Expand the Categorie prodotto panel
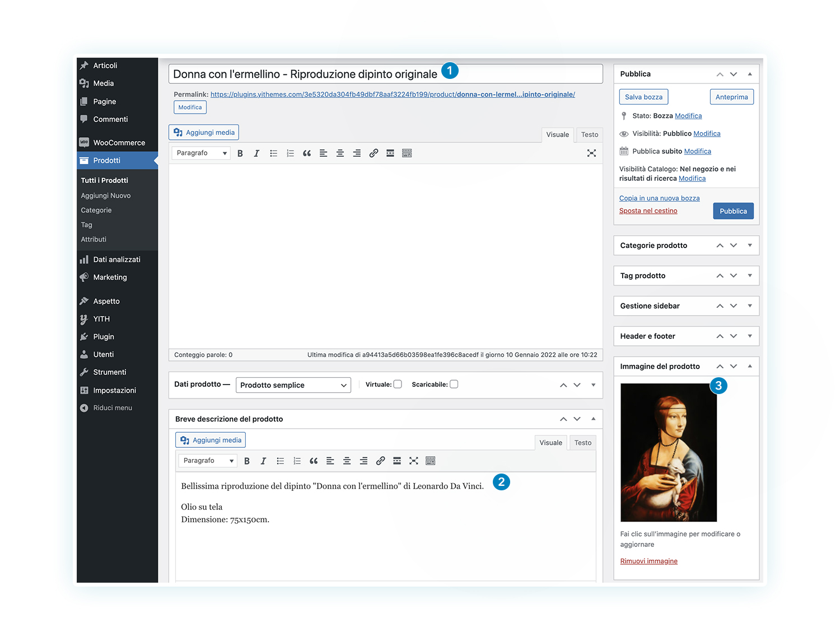This screenshot has height=637, width=840. [750, 246]
